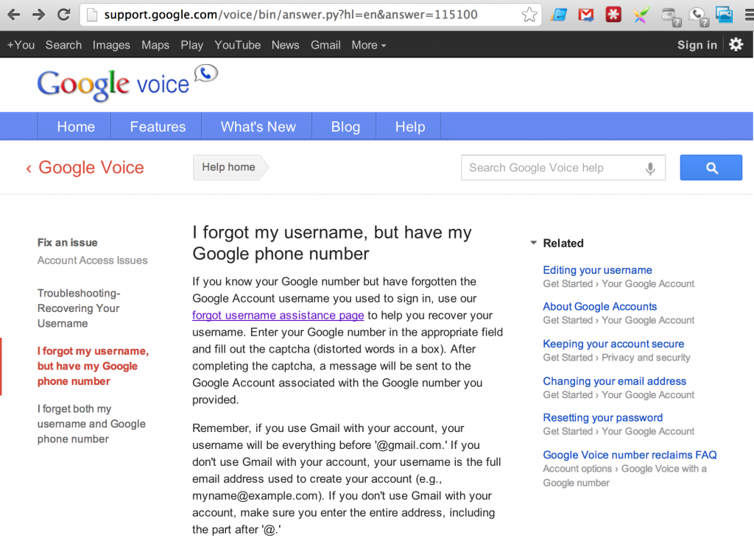This screenshot has width=754, height=560.
Task: Open Play in the Google bar
Action: [x=192, y=45]
